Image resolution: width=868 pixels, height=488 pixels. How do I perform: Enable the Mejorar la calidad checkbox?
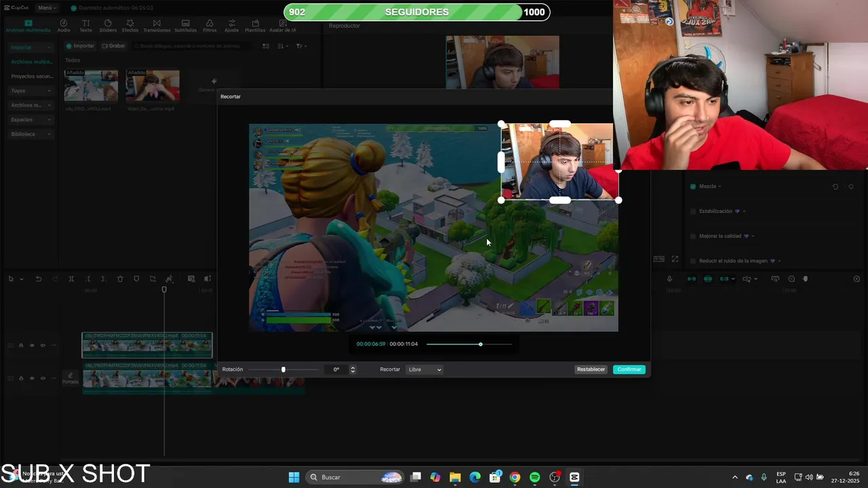pyautogui.click(x=693, y=236)
